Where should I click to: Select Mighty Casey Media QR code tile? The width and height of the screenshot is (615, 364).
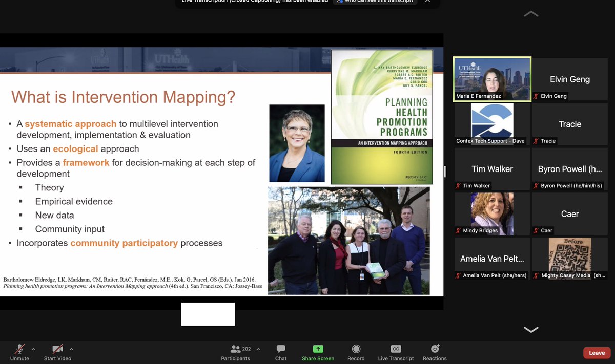[570, 259]
